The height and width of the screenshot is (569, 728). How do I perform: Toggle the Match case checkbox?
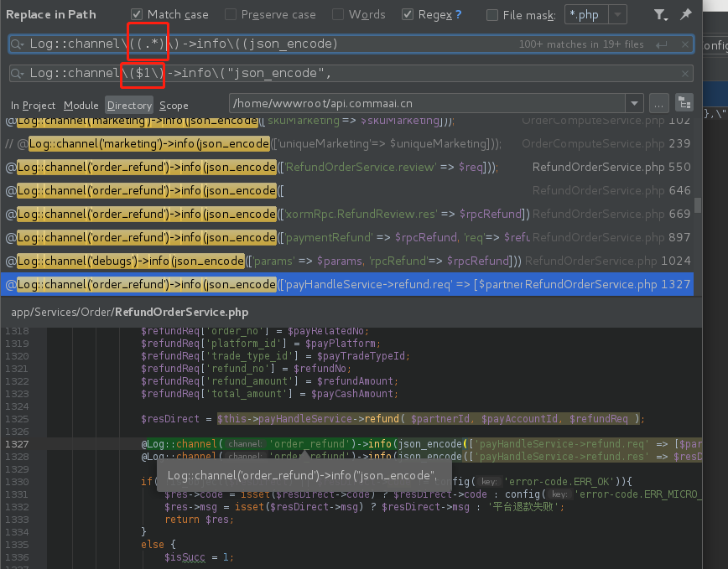click(137, 14)
